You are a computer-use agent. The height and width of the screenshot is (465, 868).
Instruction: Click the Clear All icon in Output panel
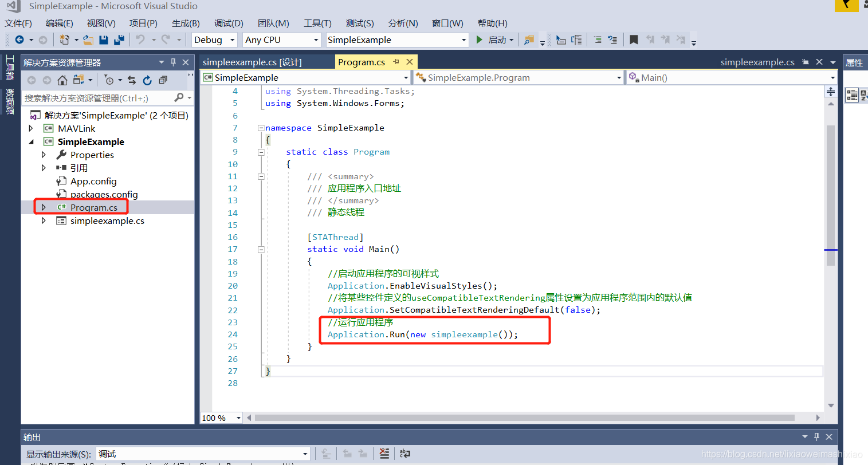[x=384, y=454]
